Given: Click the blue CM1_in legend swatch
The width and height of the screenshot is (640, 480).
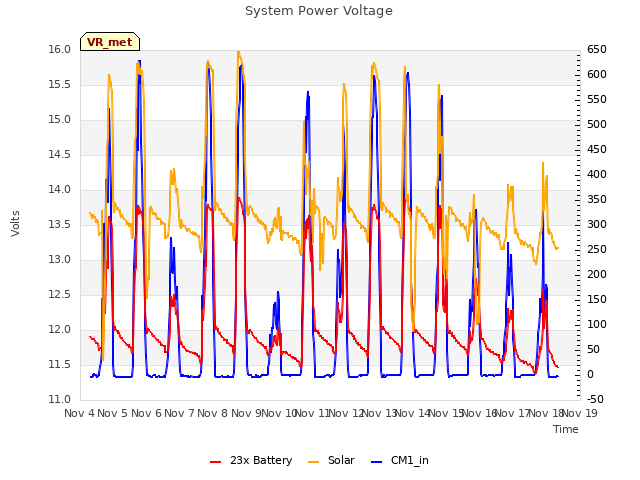Looking at the screenshot, I should [x=376, y=462].
